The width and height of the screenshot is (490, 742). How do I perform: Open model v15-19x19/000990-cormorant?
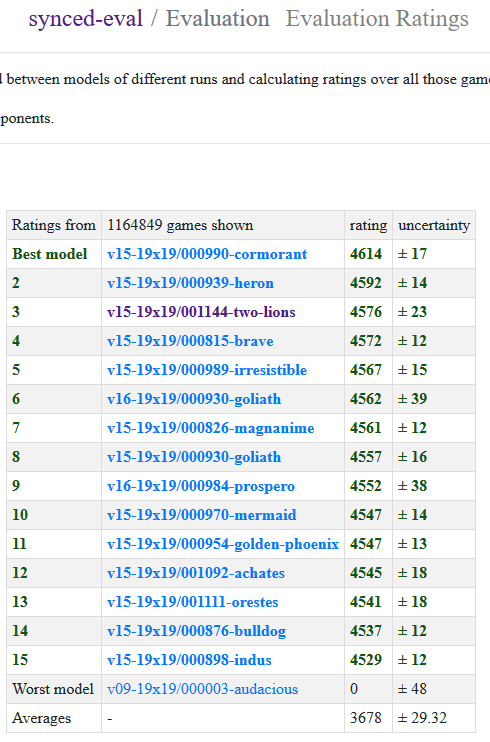tap(207, 254)
